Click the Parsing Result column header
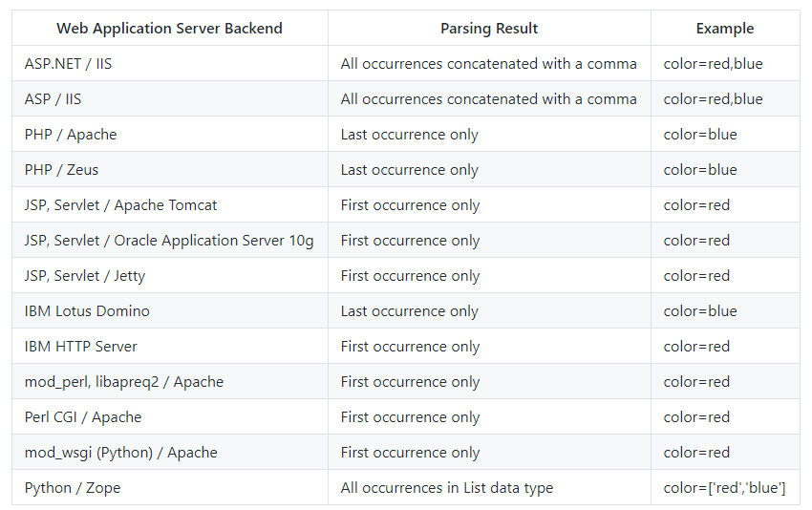The height and width of the screenshot is (510, 812). coord(489,28)
